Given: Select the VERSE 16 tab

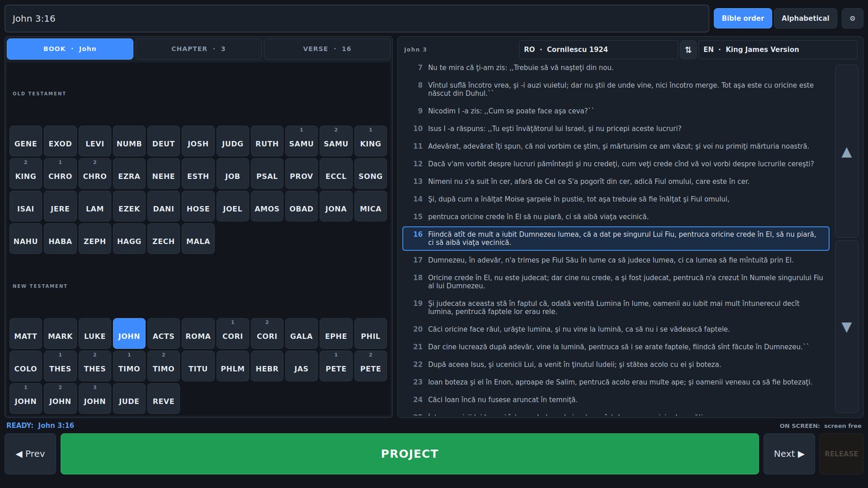Looking at the screenshot, I should pos(327,49).
